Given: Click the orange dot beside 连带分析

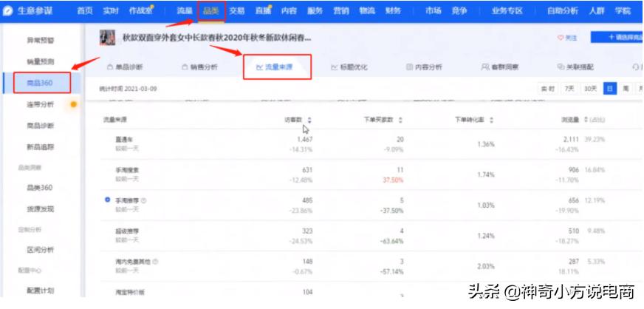Looking at the screenshot, I should [x=74, y=104].
